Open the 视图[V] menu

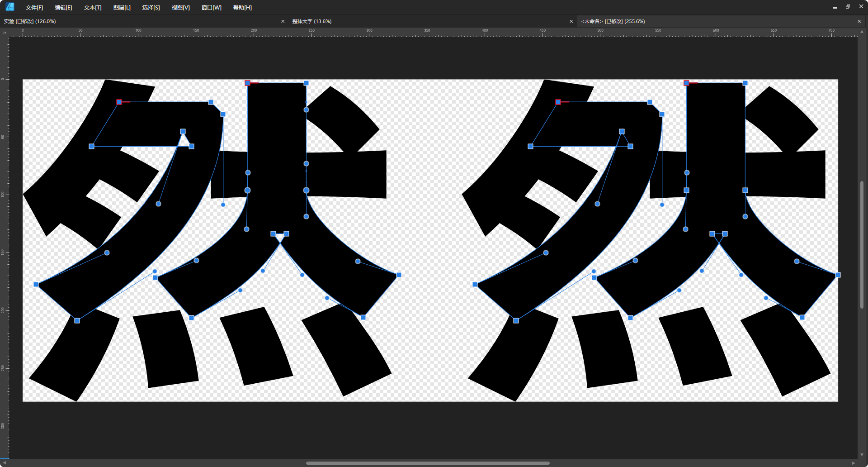180,7
